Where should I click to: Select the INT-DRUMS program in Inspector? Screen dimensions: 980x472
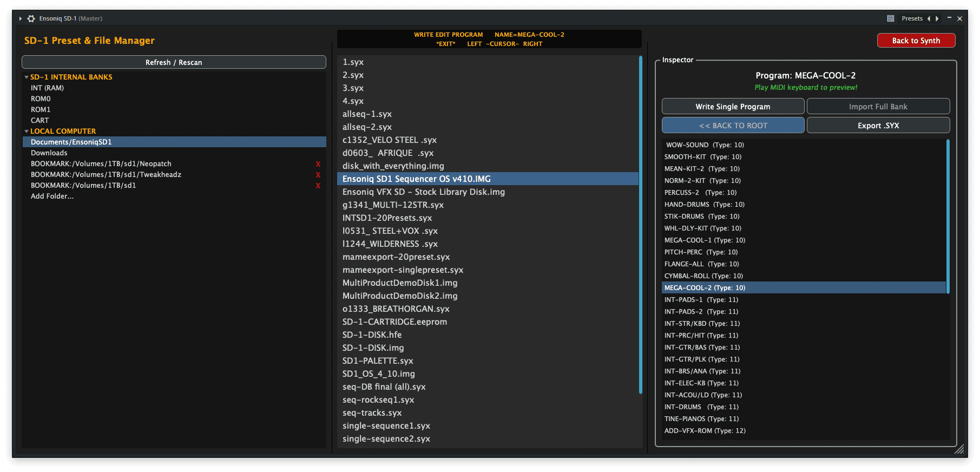point(804,407)
